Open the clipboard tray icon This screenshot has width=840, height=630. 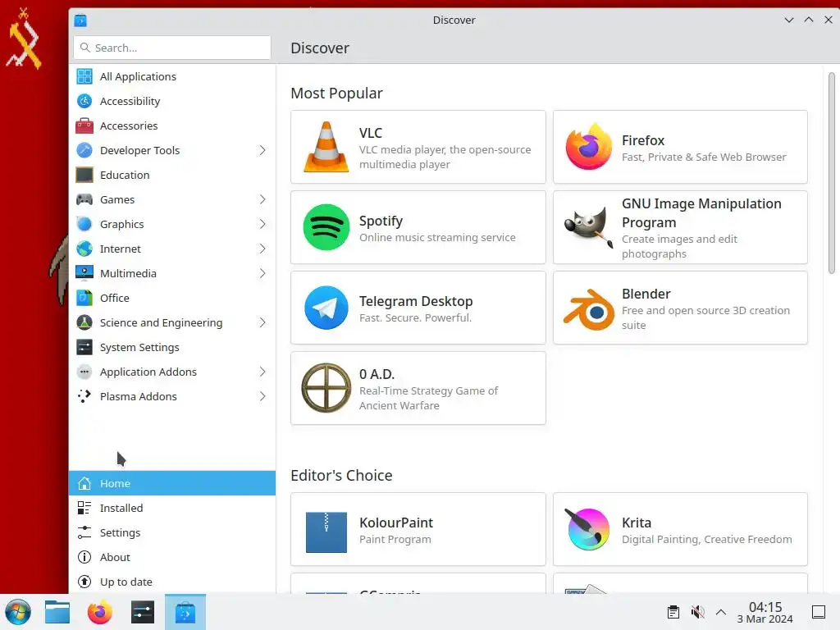tap(673, 612)
